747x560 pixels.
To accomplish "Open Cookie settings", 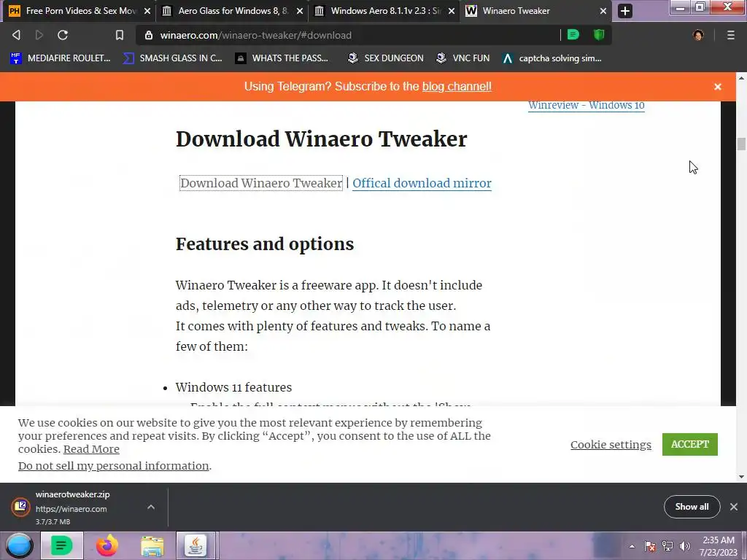I will 611,444.
